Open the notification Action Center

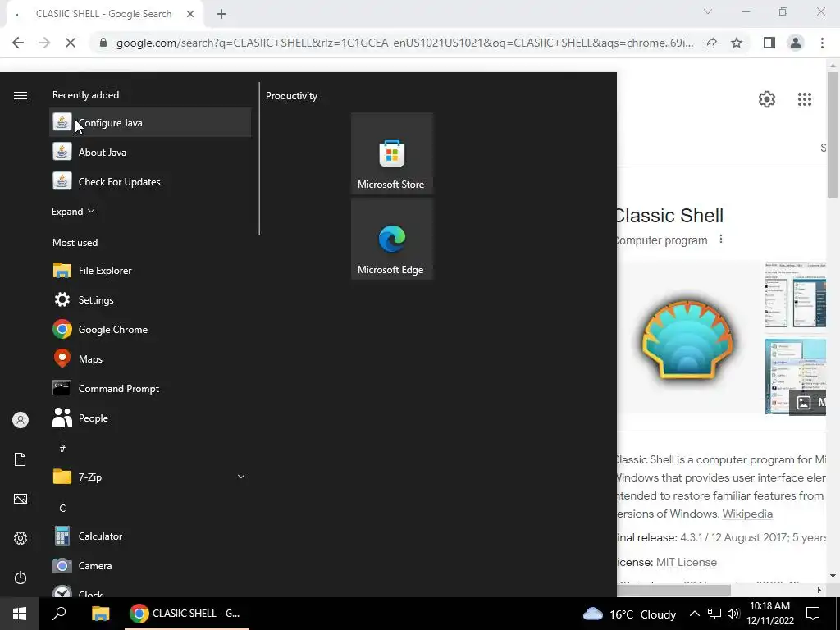tap(813, 614)
